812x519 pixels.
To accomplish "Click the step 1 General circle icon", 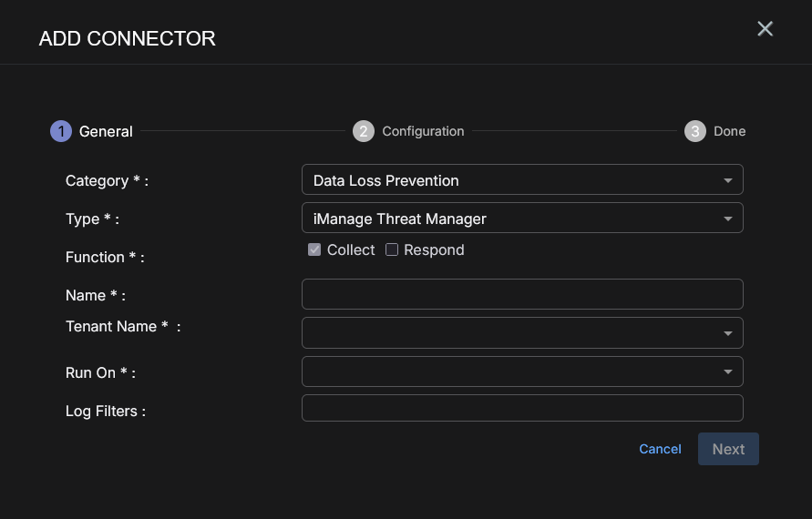I will (61, 131).
